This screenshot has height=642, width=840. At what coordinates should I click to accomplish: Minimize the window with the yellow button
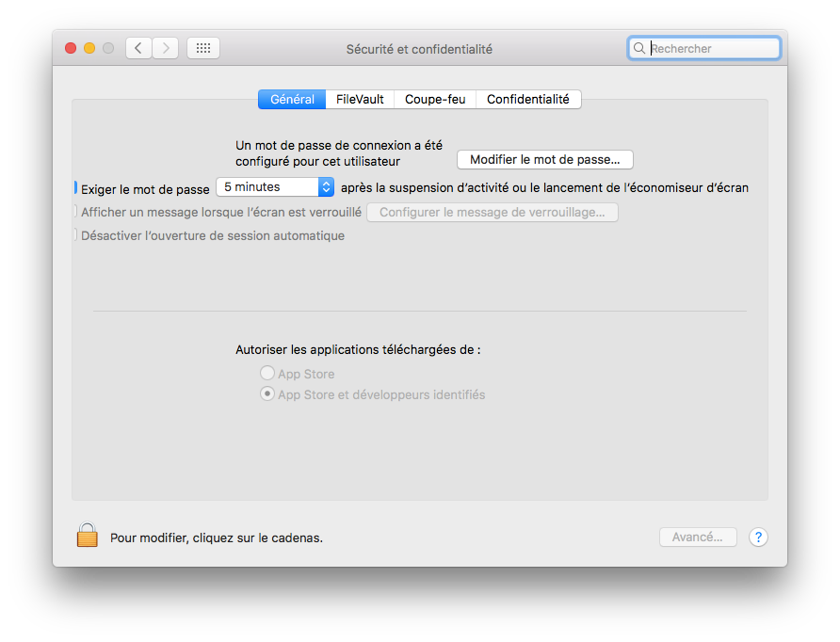pos(89,48)
